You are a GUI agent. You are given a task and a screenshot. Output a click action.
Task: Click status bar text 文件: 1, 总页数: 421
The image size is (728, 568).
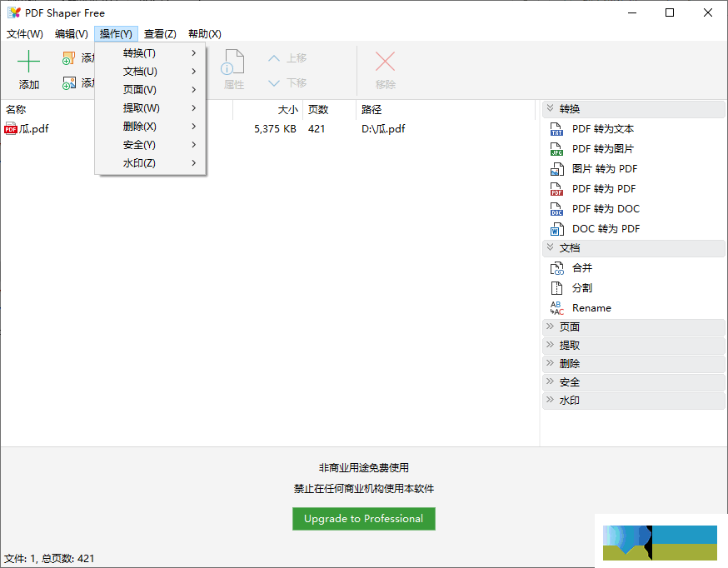coord(49,558)
